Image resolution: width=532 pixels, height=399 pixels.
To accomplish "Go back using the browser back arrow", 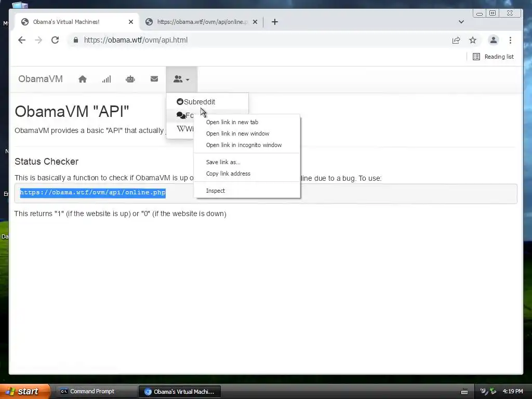I will 22,40.
